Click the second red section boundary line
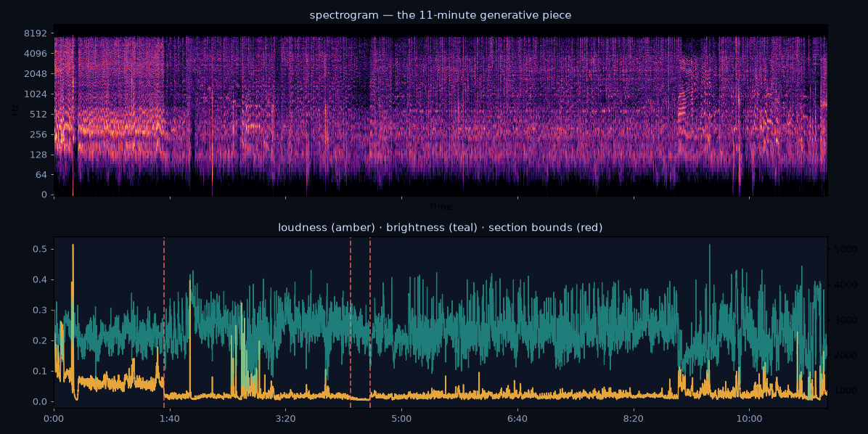 (351, 322)
